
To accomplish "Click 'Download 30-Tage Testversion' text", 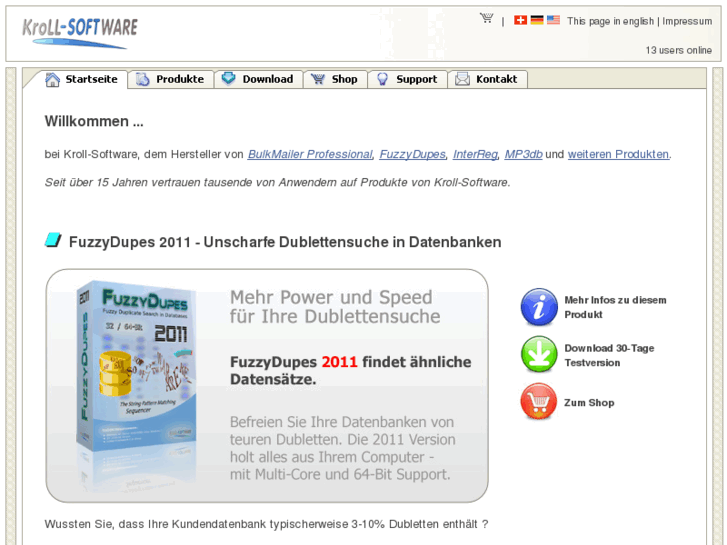I will [x=609, y=355].
